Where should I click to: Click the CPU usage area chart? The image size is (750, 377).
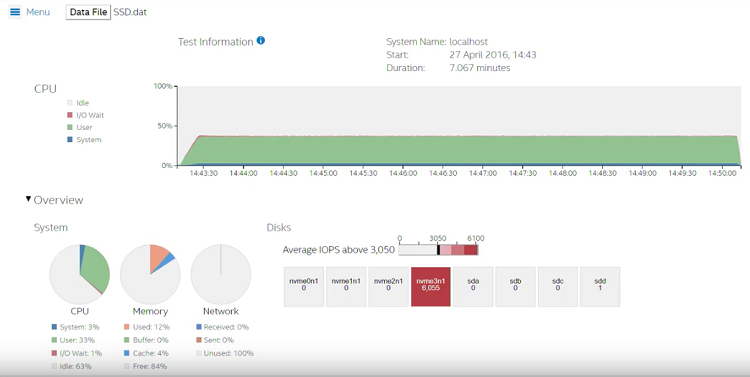pos(459,126)
